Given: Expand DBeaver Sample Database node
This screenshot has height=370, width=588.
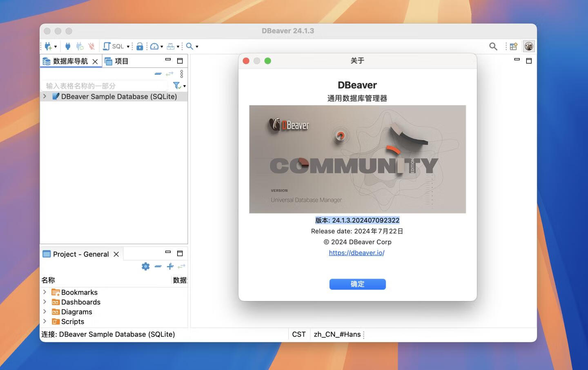Looking at the screenshot, I should click(x=45, y=96).
